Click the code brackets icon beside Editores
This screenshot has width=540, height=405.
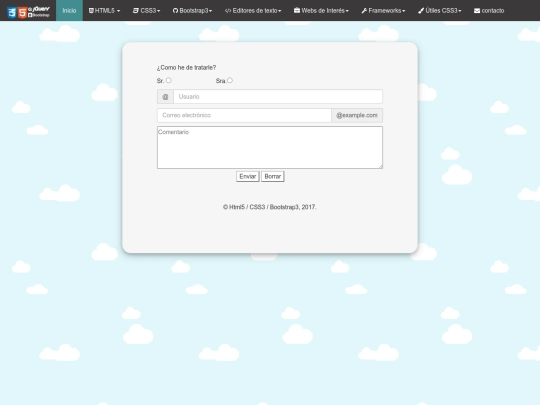click(228, 11)
